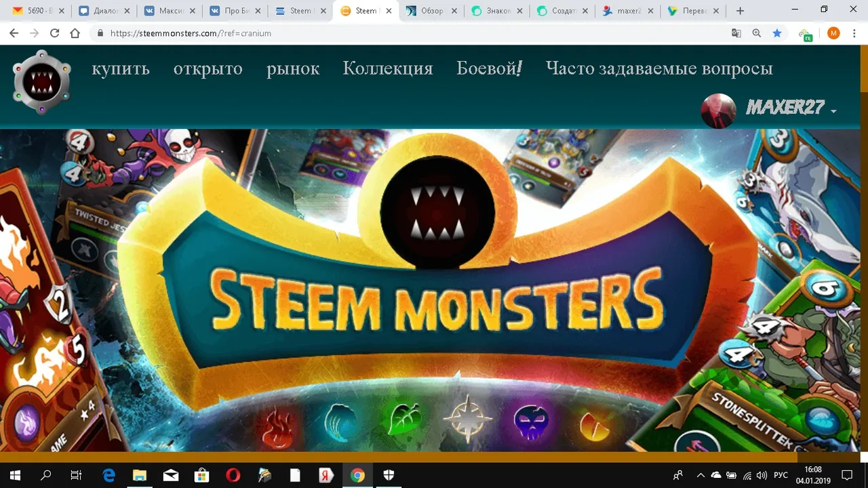The height and width of the screenshot is (488, 868).
Task: Switch to the maxer2 tab
Action: click(627, 11)
